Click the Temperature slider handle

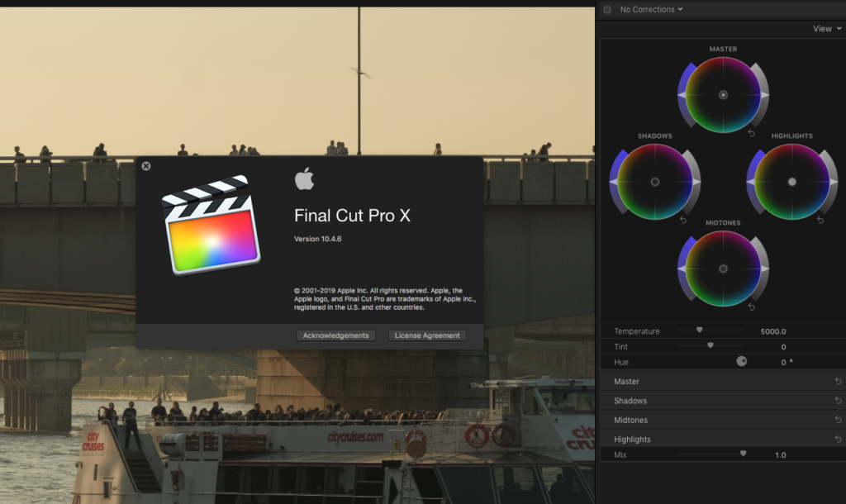pos(699,330)
